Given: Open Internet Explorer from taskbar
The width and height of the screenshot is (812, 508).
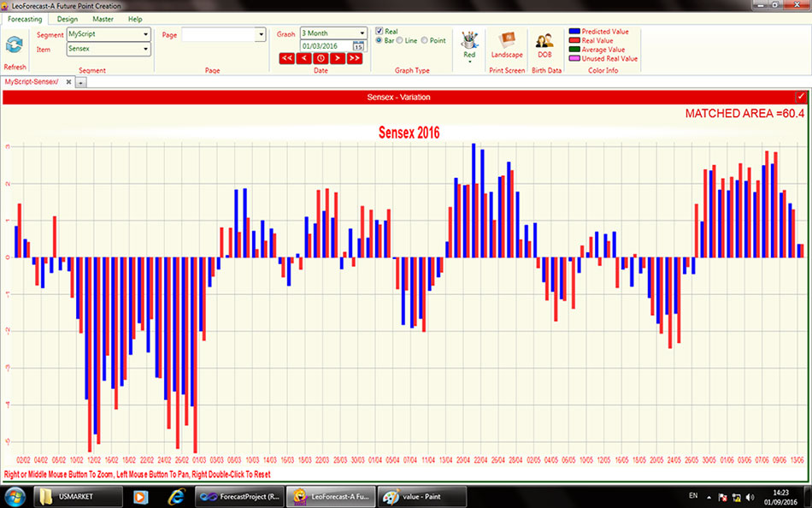Looking at the screenshot, I should click(177, 497).
